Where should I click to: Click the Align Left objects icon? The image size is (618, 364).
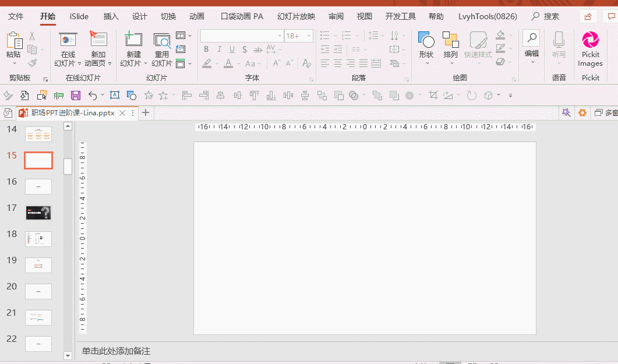click(x=187, y=96)
